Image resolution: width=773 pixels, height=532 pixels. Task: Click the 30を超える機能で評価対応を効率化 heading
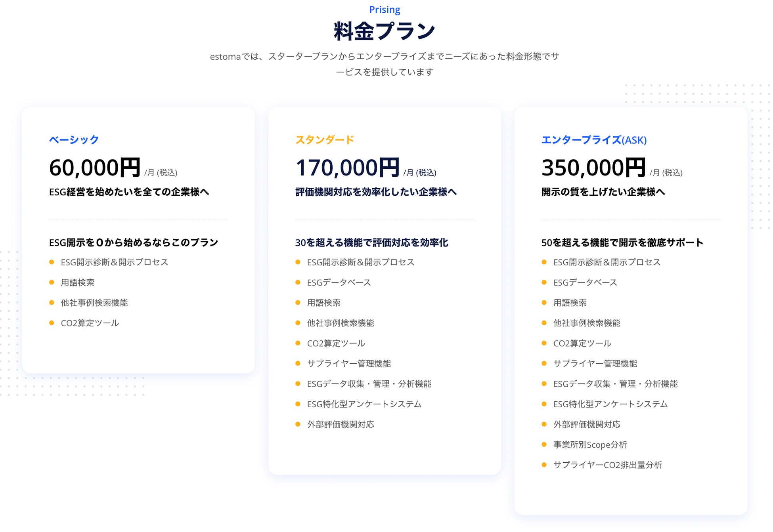point(371,242)
